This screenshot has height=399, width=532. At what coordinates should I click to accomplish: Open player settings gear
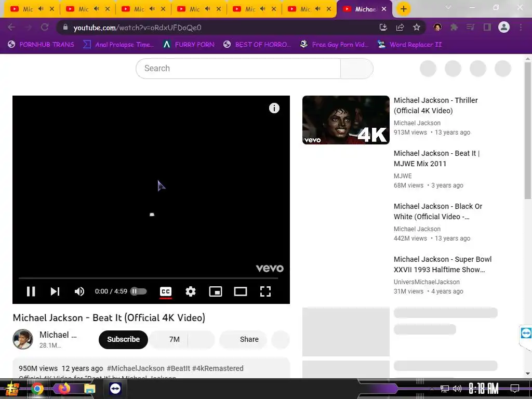pos(191,291)
